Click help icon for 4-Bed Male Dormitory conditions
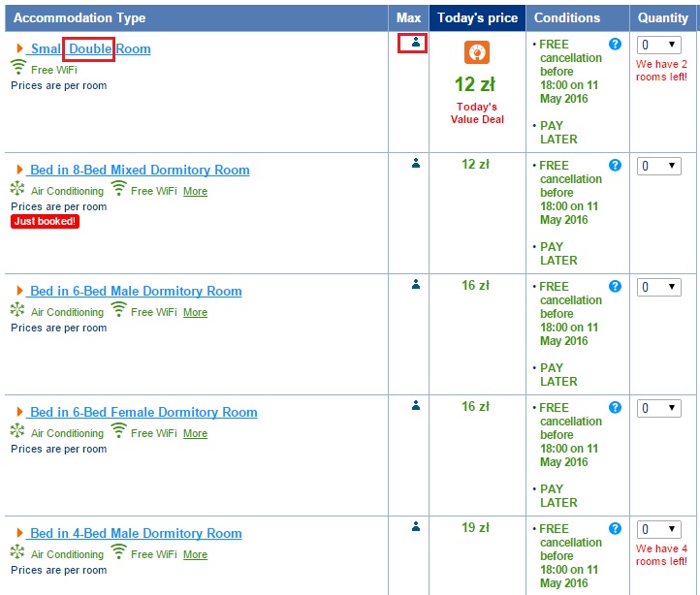This screenshot has height=595, width=700. pos(615,528)
